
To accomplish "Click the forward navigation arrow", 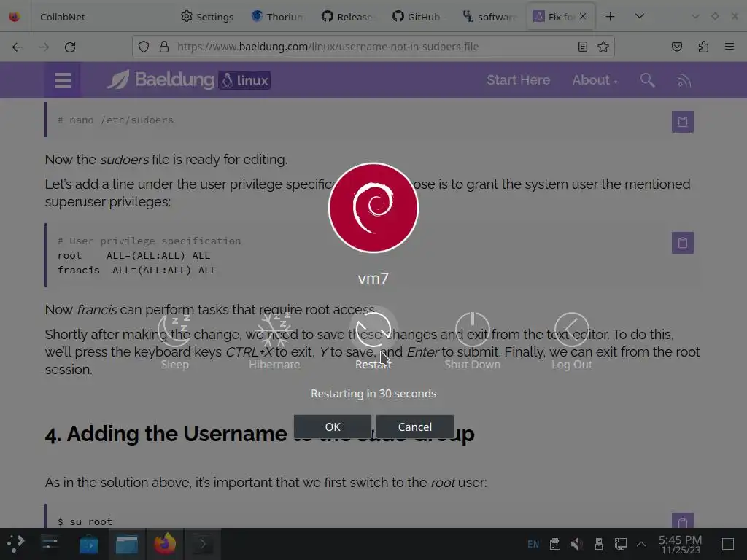I will (44, 47).
